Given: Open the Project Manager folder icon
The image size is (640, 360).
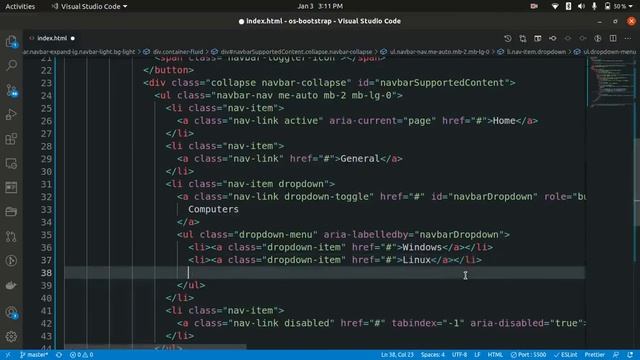Looking at the screenshot, I should (x=11, y=211).
